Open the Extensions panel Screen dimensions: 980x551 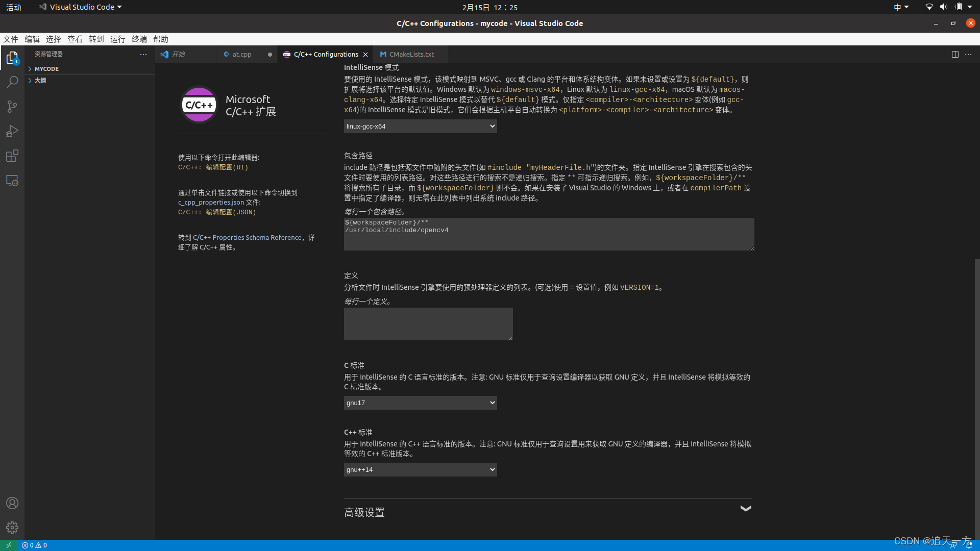tap(12, 156)
